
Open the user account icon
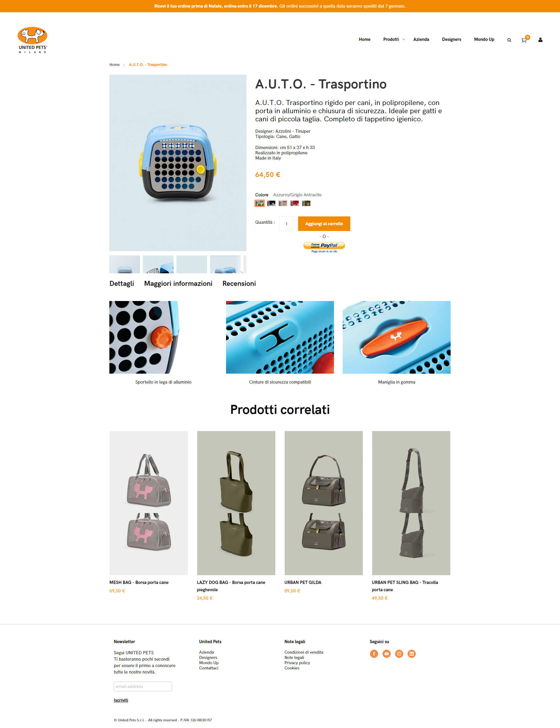tap(540, 40)
